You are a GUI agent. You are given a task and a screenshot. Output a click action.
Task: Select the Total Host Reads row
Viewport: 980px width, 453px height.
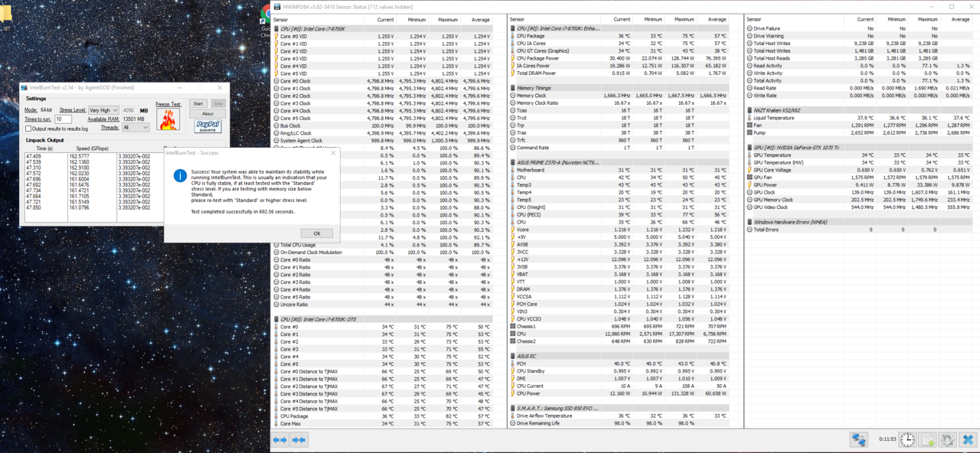tap(860, 58)
